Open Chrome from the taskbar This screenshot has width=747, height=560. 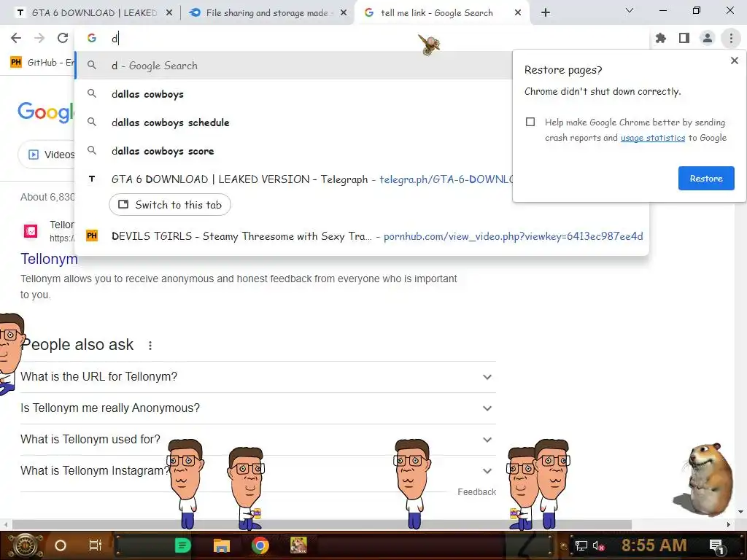point(260,545)
